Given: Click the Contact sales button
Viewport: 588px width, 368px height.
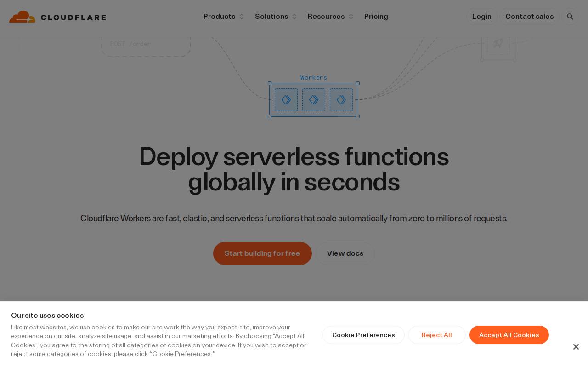Looking at the screenshot, I should (530, 17).
